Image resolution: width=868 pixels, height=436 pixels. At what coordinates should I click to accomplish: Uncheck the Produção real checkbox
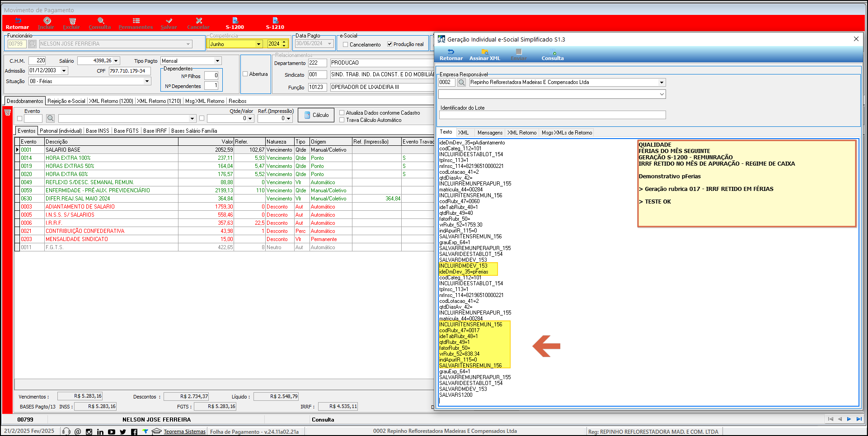coord(389,44)
